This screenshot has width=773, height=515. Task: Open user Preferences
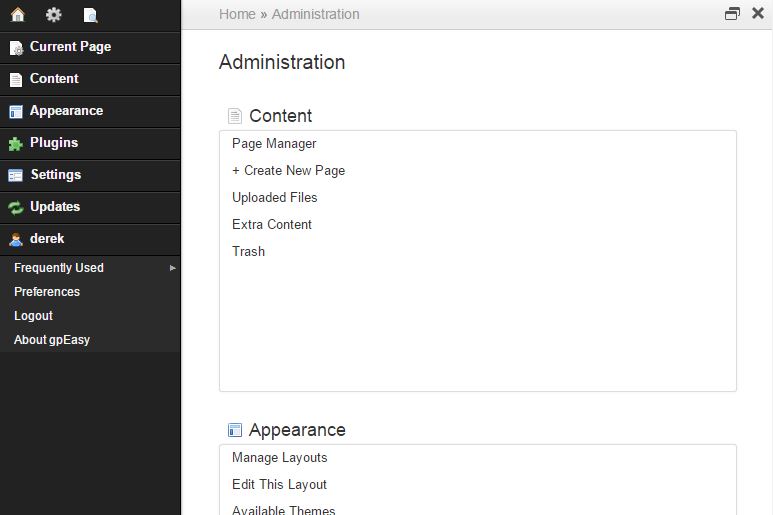click(47, 292)
